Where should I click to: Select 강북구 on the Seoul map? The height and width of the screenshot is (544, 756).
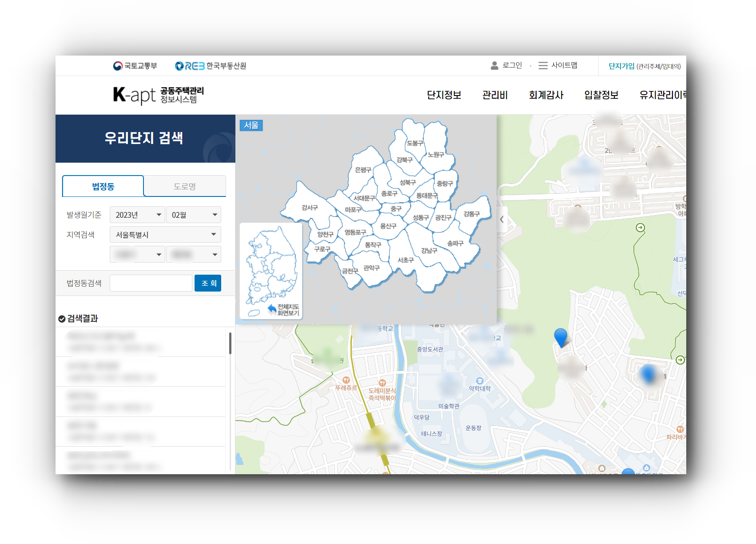point(404,160)
